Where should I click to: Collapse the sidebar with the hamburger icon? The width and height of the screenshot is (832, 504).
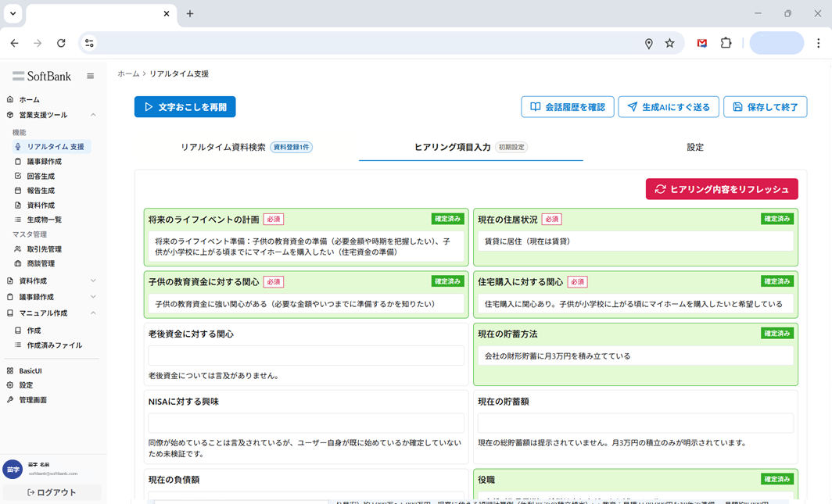coord(90,76)
